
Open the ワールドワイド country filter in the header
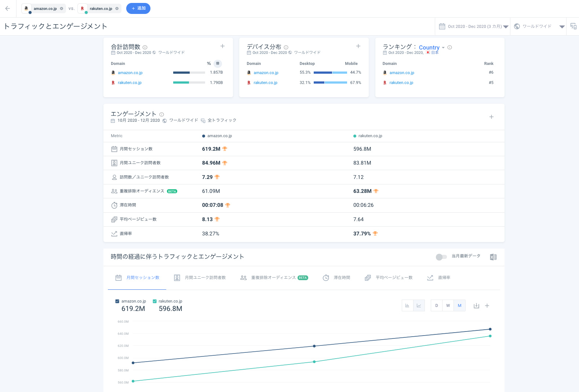538,26
